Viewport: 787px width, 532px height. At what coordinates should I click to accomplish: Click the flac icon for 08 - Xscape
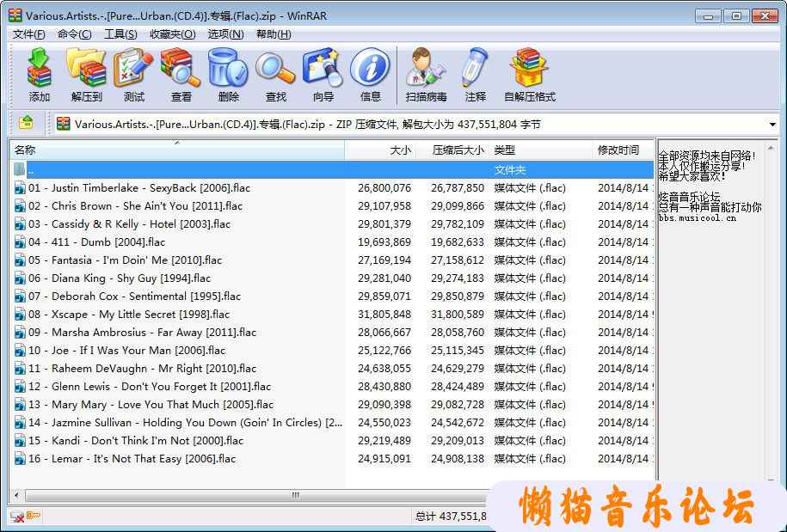click(x=20, y=315)
